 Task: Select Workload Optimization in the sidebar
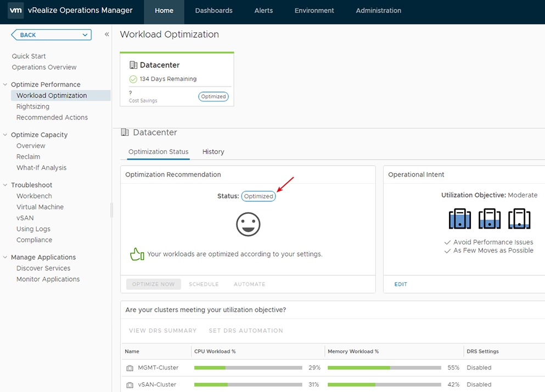click(61, 95)
